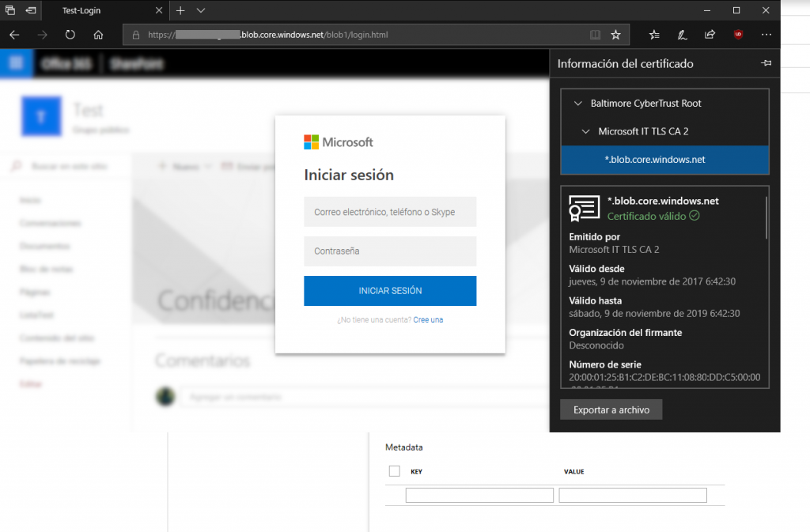810x532 pixels.
Task: Reload the page with the refresh icon
Action: pos(70,35)
